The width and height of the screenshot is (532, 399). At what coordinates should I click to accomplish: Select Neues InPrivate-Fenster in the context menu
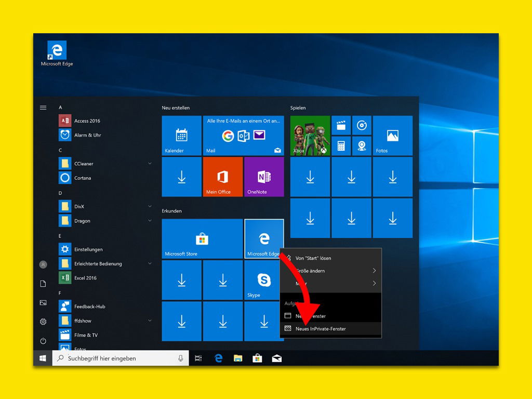click(x=331, y=328)
